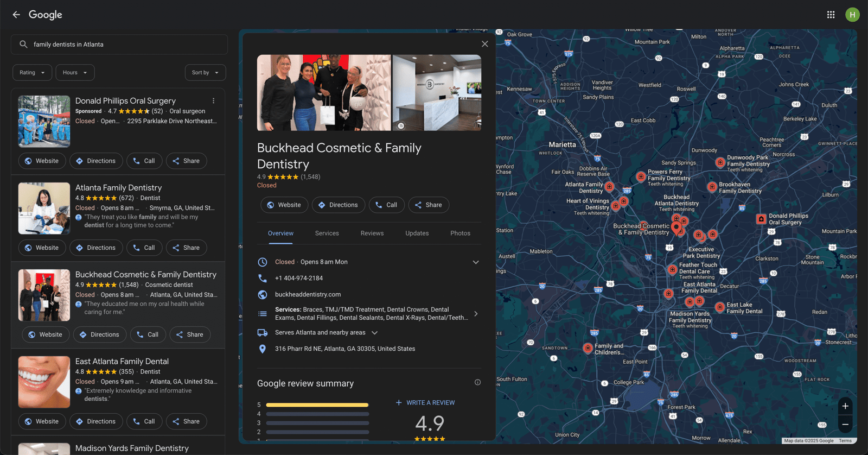Click Share for Donald Phillips Oral Surgery
This screenshot has height=455, width=868.
186,161
